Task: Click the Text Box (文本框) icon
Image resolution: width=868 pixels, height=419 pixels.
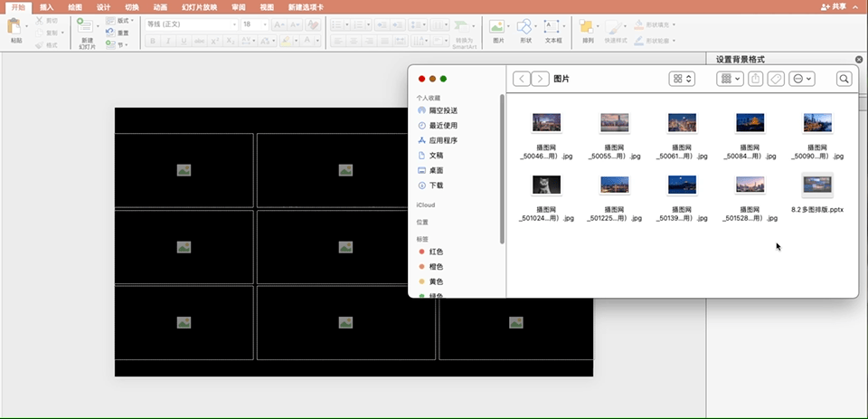Action: [x=552, y=26]
